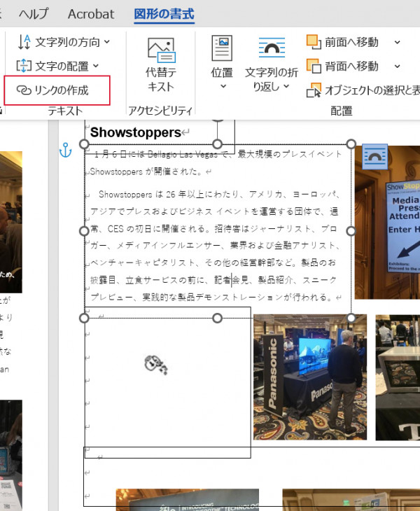420x511 pixels.
Task: Click the 位置 position icon
Action: click(x=222, y=48)
